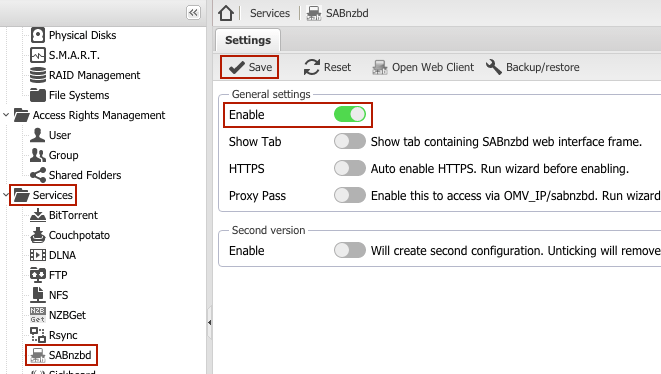Click the Services breadcrumb
661x374 pixels.
tap(270, 13)
